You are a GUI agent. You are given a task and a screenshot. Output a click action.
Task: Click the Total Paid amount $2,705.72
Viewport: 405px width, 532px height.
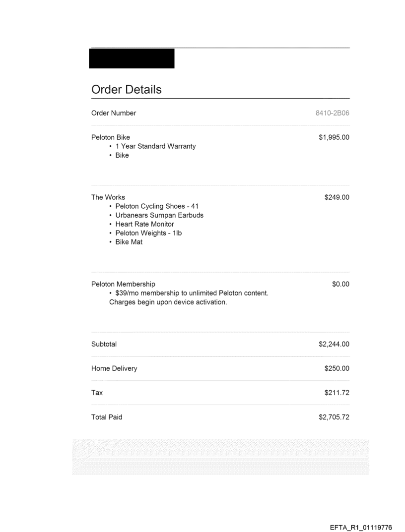pyautogui.click(x=334, y=417)
